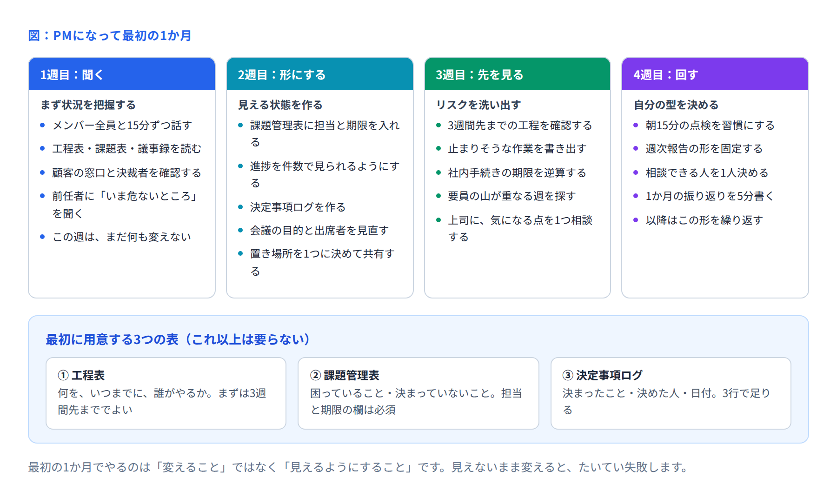Viewport: 837px width, 504px height.
Task: Click description "困っていること・決まっていないこと"
Action: coord(400,393)
